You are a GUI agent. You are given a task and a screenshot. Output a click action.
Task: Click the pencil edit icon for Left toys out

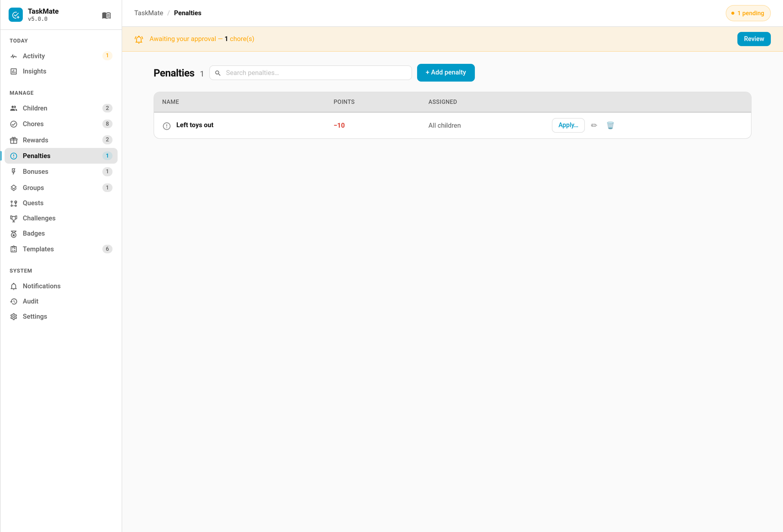[x=594, y=125]
